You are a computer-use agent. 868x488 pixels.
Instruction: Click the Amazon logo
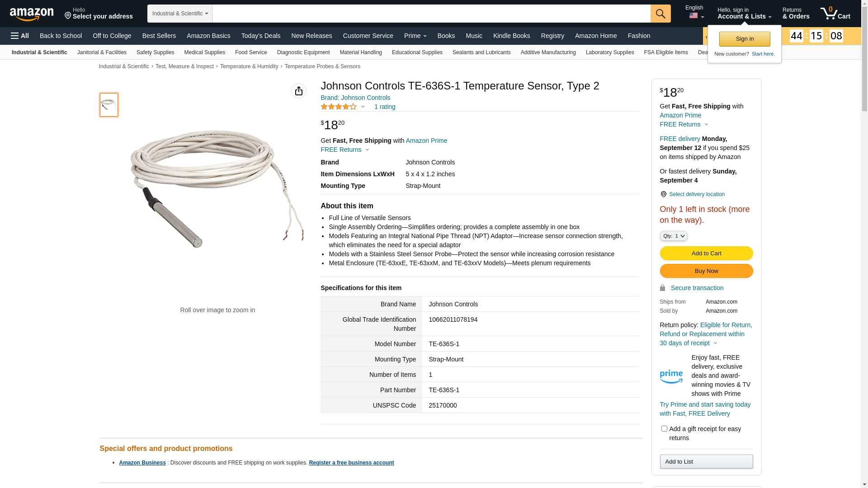(32, 14)
